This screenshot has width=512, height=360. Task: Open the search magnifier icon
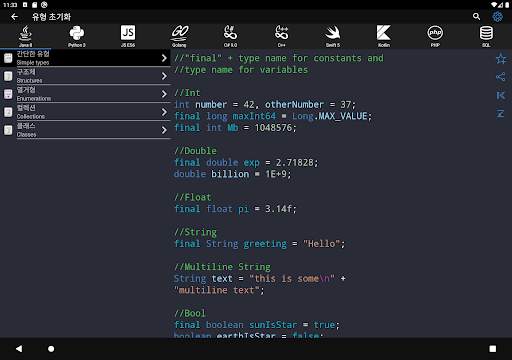476,16
